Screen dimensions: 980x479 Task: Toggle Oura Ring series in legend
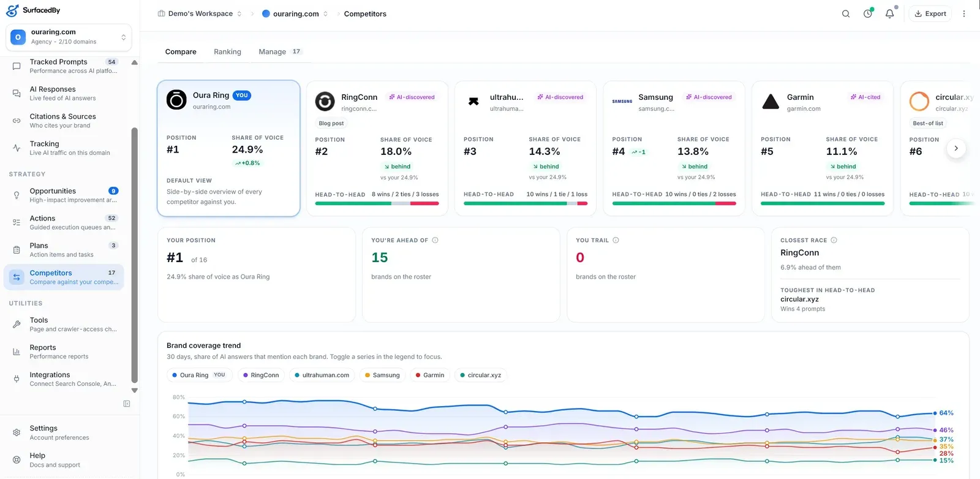199,375
